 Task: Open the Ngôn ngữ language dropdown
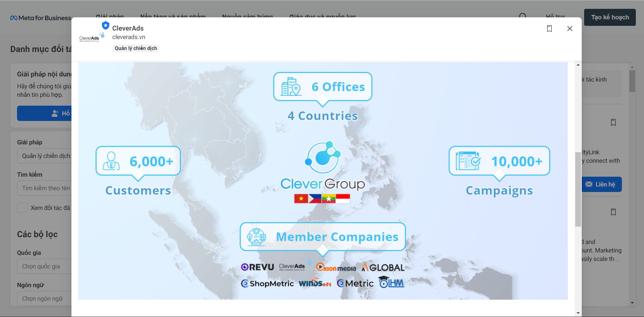click(44, 299)
